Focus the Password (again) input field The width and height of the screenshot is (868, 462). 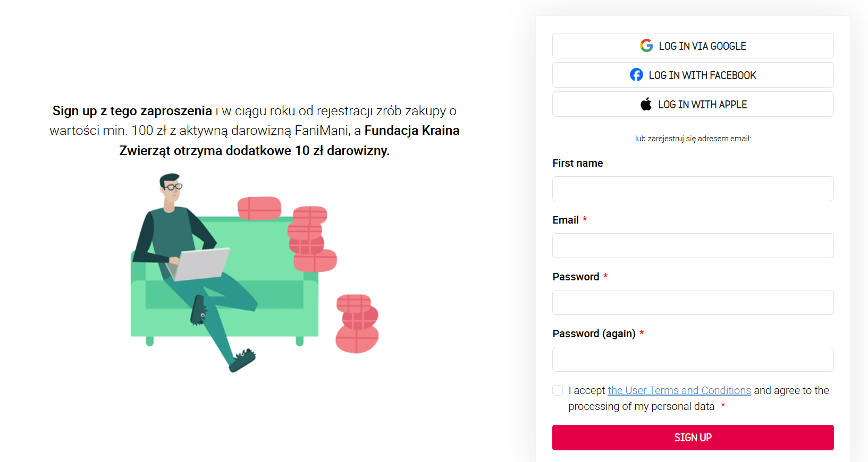click(x=693, y=360)
